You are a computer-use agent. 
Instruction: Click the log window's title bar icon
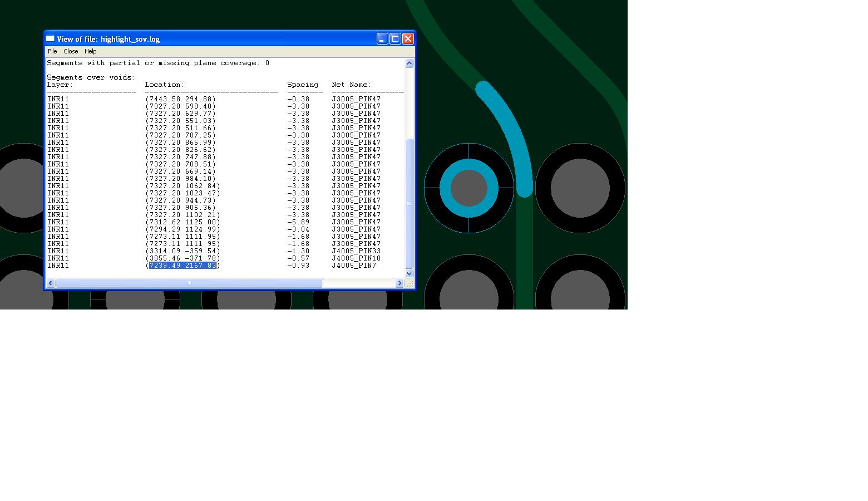[50, 39]
